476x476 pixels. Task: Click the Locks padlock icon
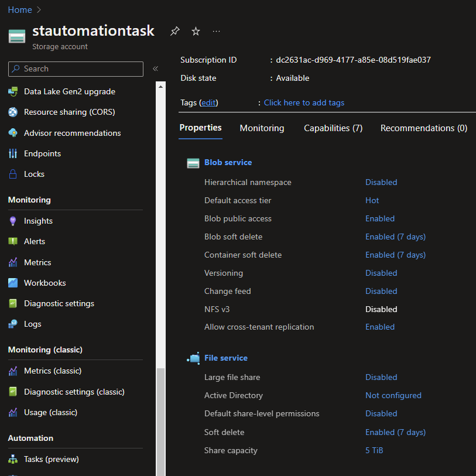pos(13,174)
